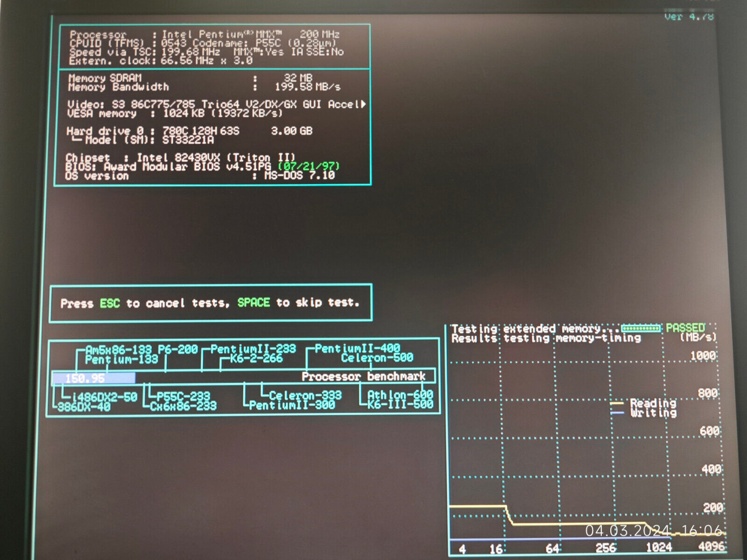Click the 'Cx6x86-233' reference label

coord(183,406)
